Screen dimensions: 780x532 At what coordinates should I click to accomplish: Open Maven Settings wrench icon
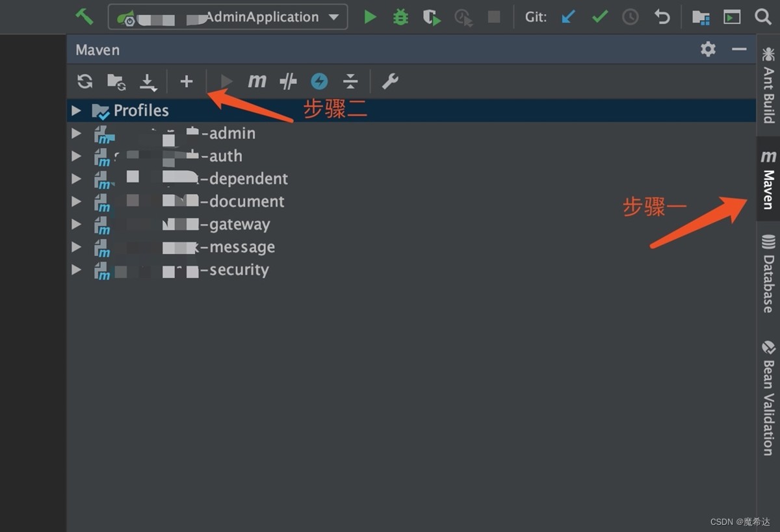390,81
